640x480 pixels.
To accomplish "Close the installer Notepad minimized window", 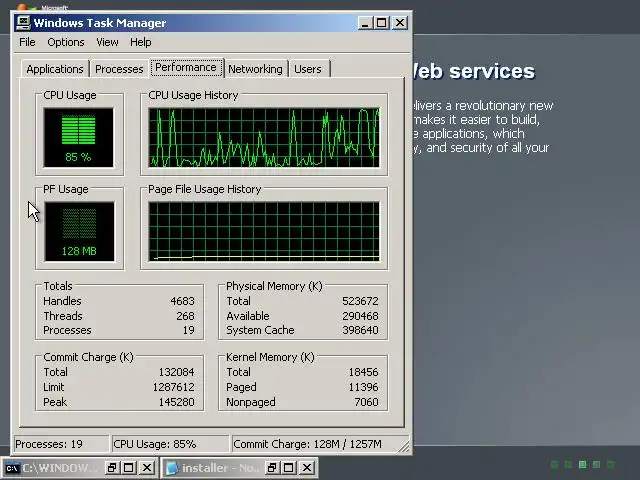I will 307,468.
